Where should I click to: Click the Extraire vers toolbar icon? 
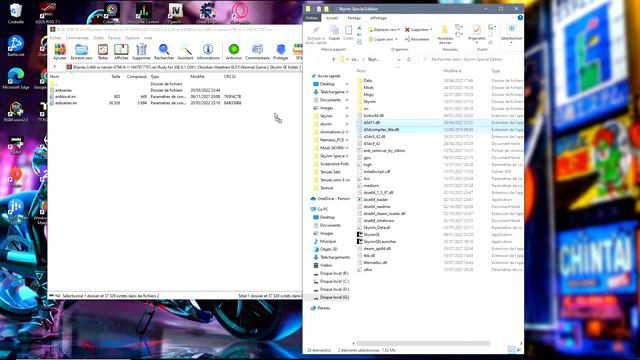pos(81,52)
